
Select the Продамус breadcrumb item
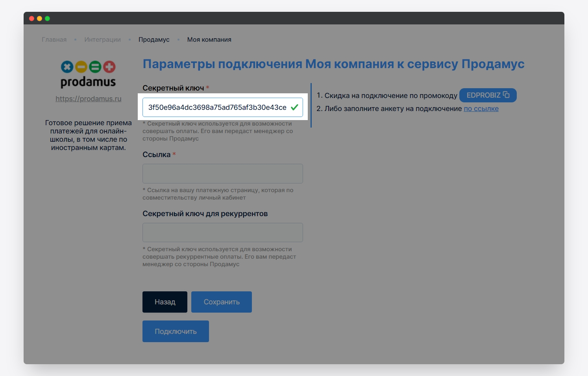point(154,40)
